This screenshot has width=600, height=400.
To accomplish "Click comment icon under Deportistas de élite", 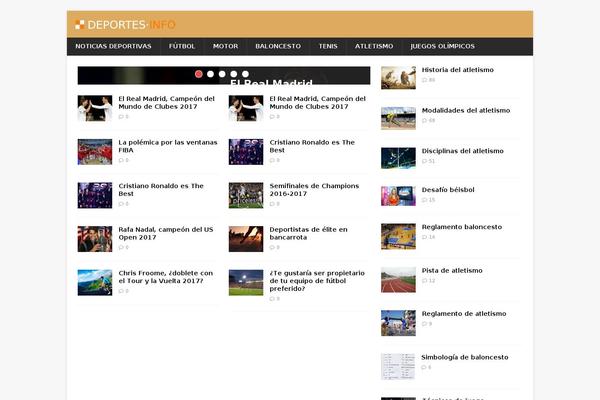I will coord(272,248).
